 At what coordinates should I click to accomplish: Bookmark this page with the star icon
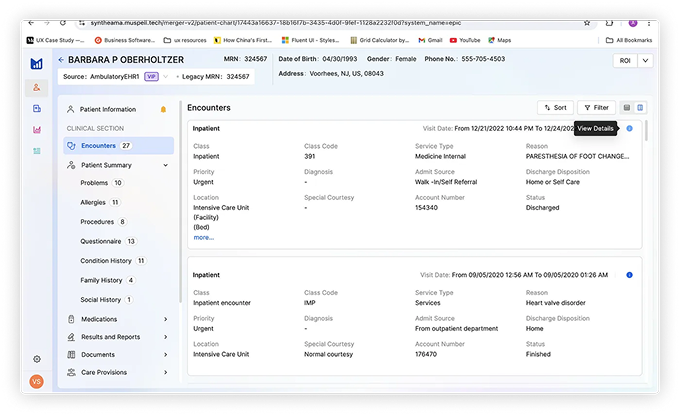[x=587, y=23]
